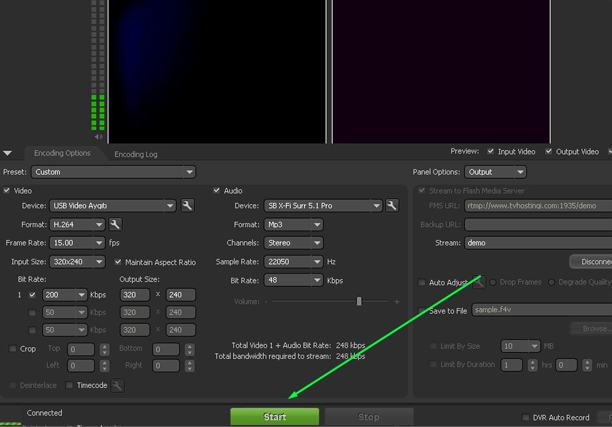The width and height of the screenshot is (612, 427).
Task: Click the Disconnect button
Action: click(591, 262)
